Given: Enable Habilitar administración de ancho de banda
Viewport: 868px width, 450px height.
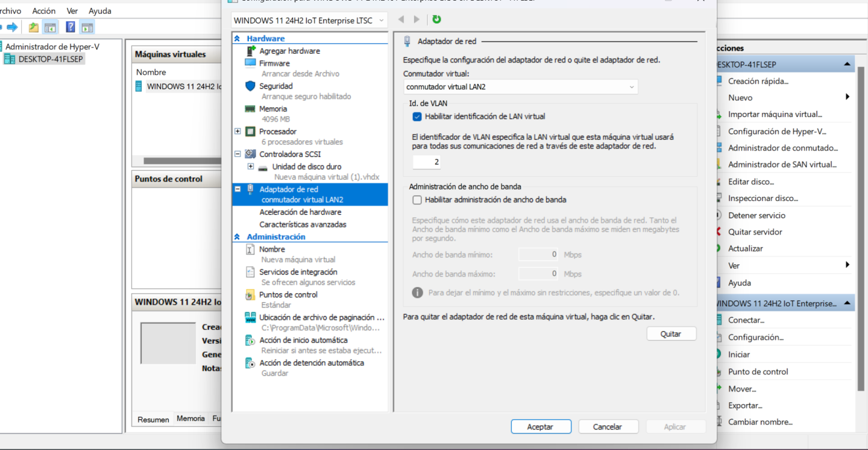Looking at the screenshot, I should (417, 200).
